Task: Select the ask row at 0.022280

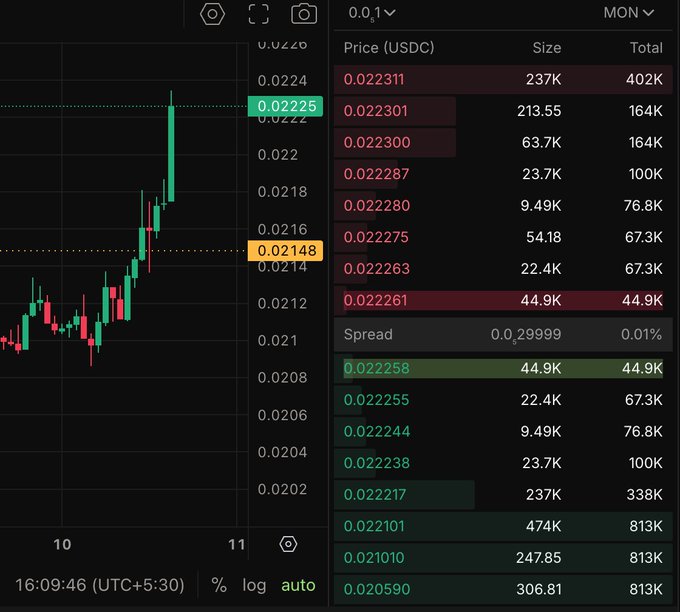Action: (x=503, y=206)
